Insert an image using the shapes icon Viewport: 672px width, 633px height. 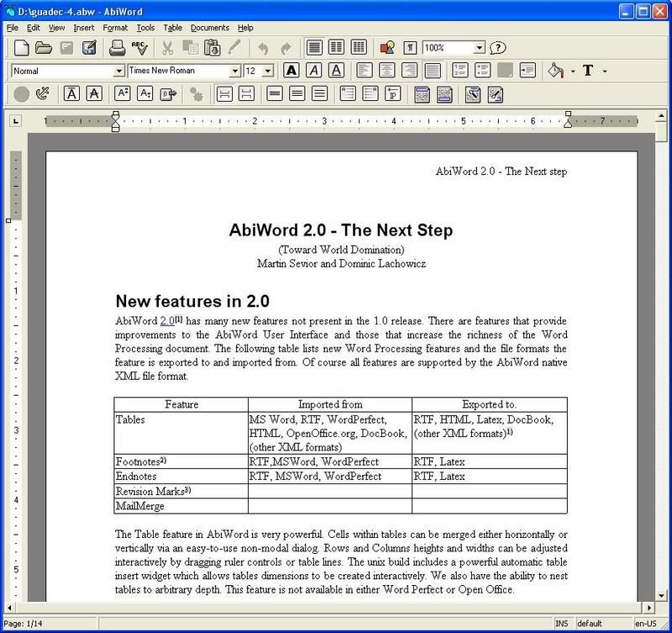click(x=387, y=48)
